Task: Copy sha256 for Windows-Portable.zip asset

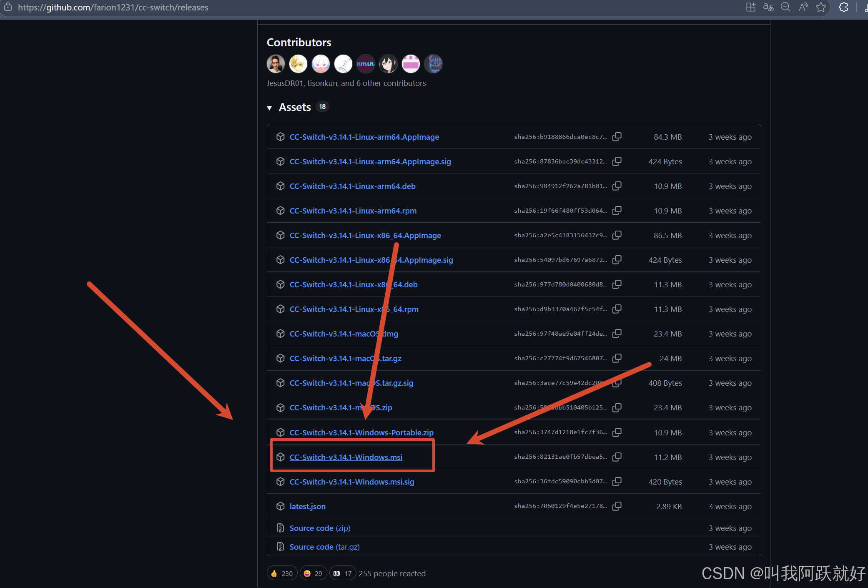Action: coord(617,432)
